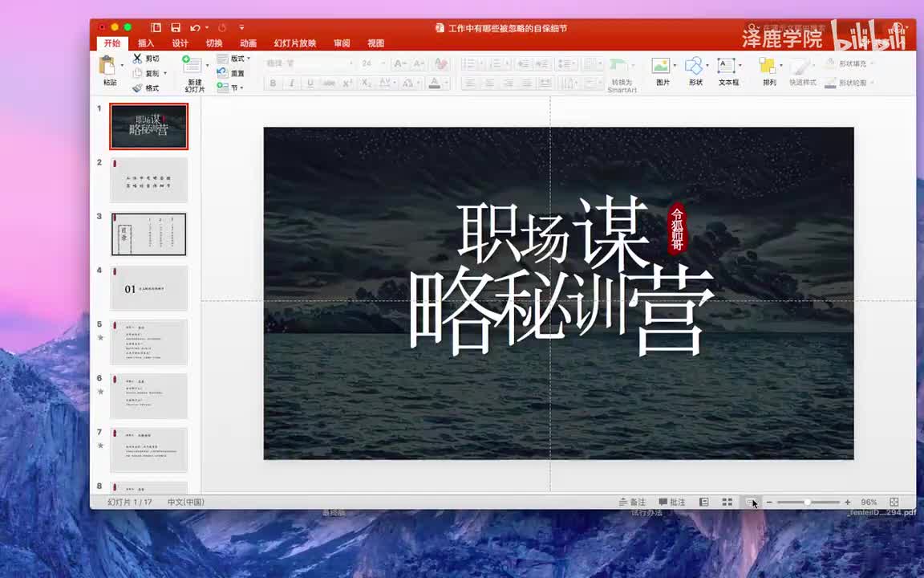
Task: Click the Shape Fill (形状填充) paint bucket
Action: 830,63
